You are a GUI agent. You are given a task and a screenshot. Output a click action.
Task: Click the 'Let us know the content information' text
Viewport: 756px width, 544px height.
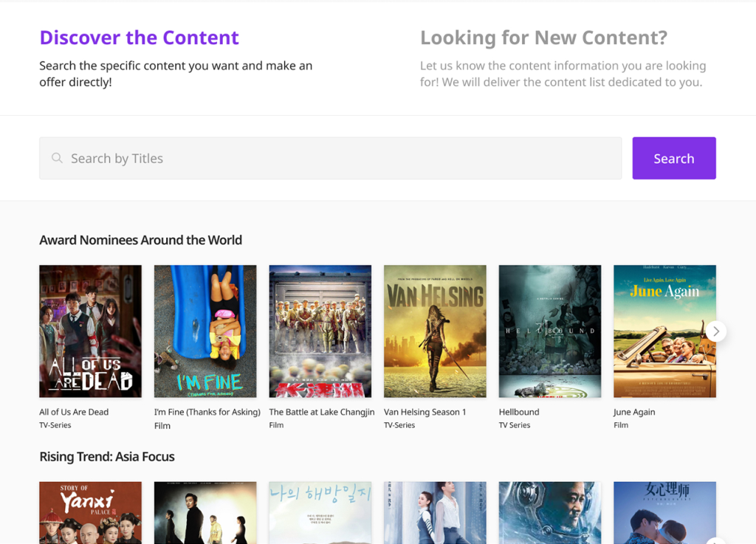[563, 74]
